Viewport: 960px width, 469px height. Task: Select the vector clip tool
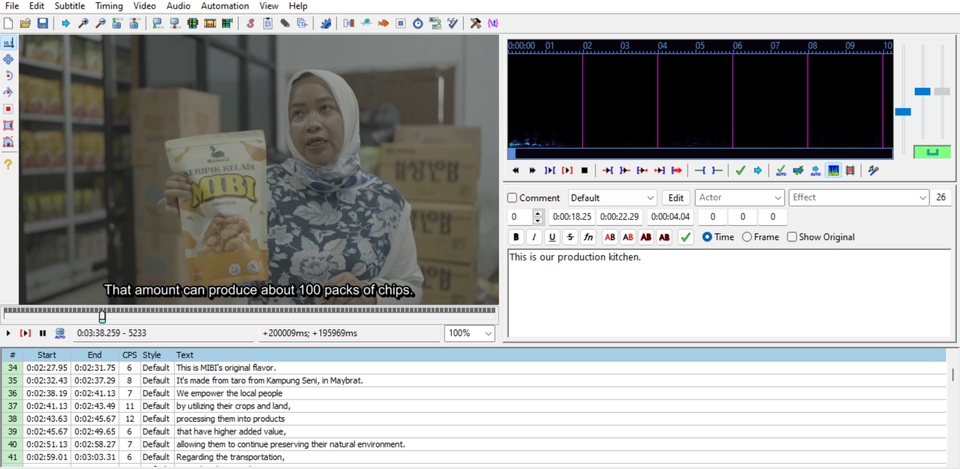(x=9, y=142)
